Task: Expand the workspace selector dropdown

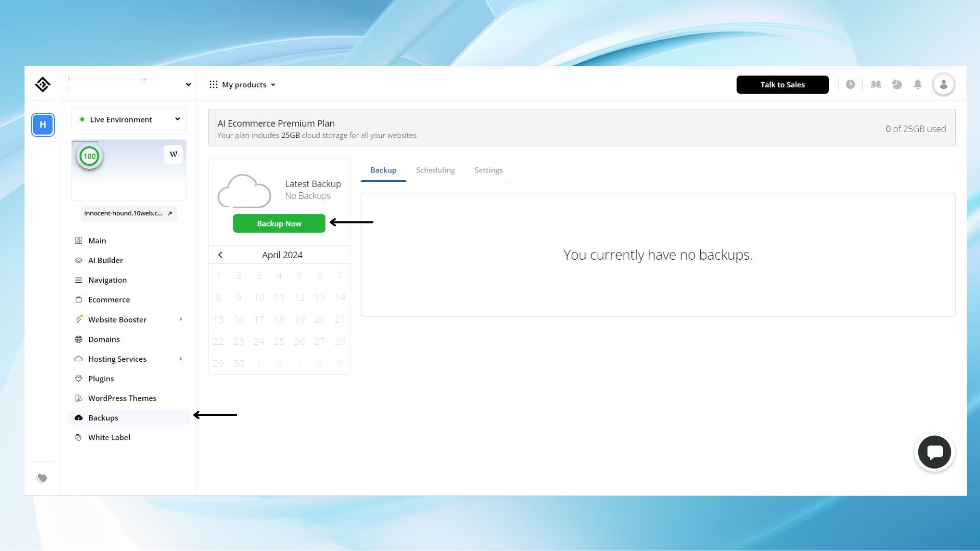Action: (x=188, y=85)
